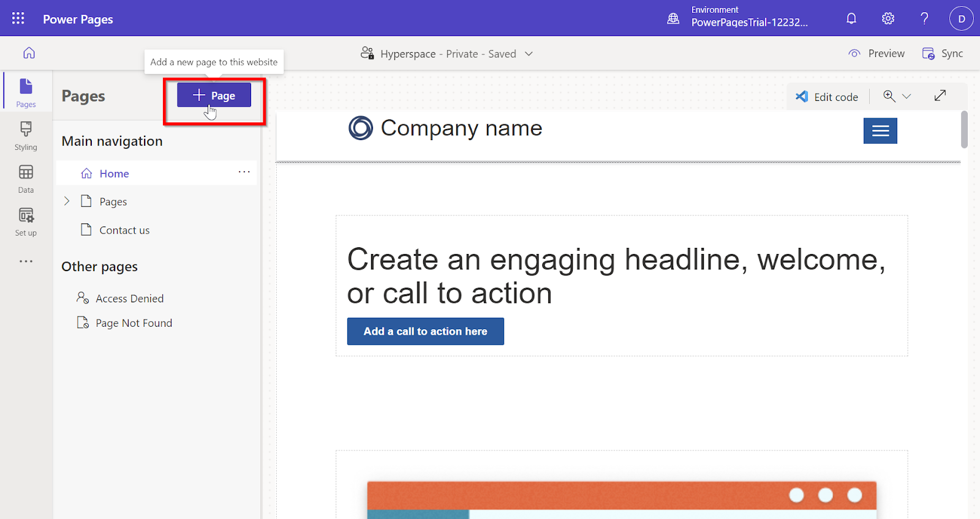Switch to the Data workspace

tap(26, 179)
